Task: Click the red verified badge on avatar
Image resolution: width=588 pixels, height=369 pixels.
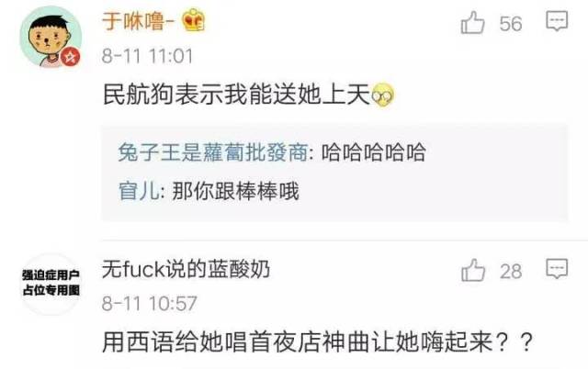Action: pos(71,57)
